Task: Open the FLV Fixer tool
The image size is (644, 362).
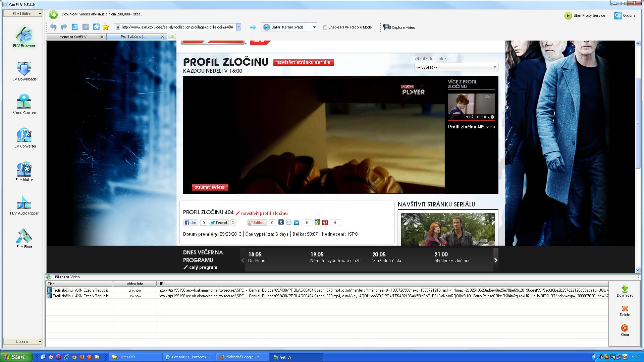Action: click(24, 238)
